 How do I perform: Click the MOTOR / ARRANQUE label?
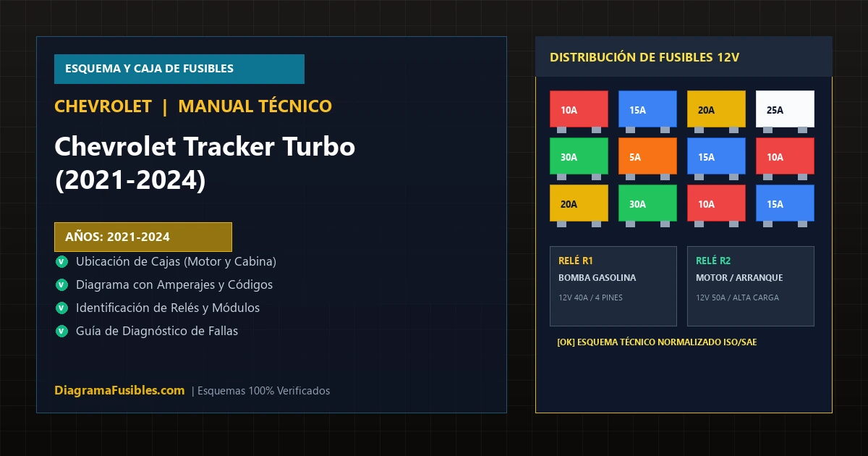(739, 278)
